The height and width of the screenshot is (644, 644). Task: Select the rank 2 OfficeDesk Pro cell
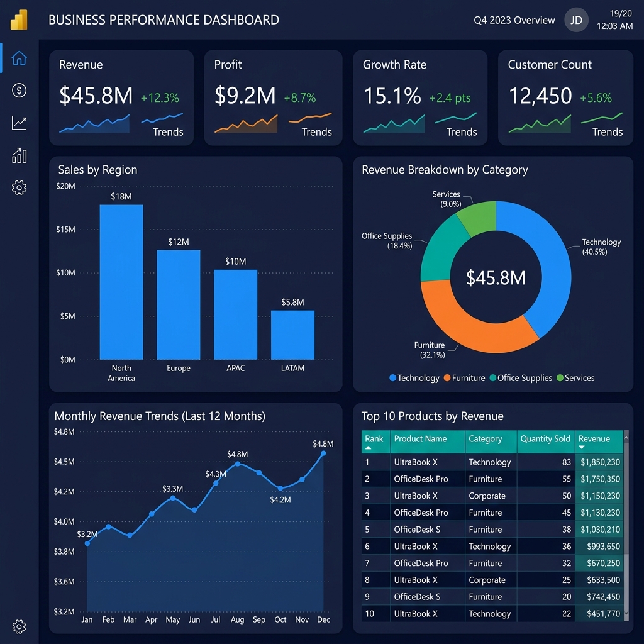(428, 479)
